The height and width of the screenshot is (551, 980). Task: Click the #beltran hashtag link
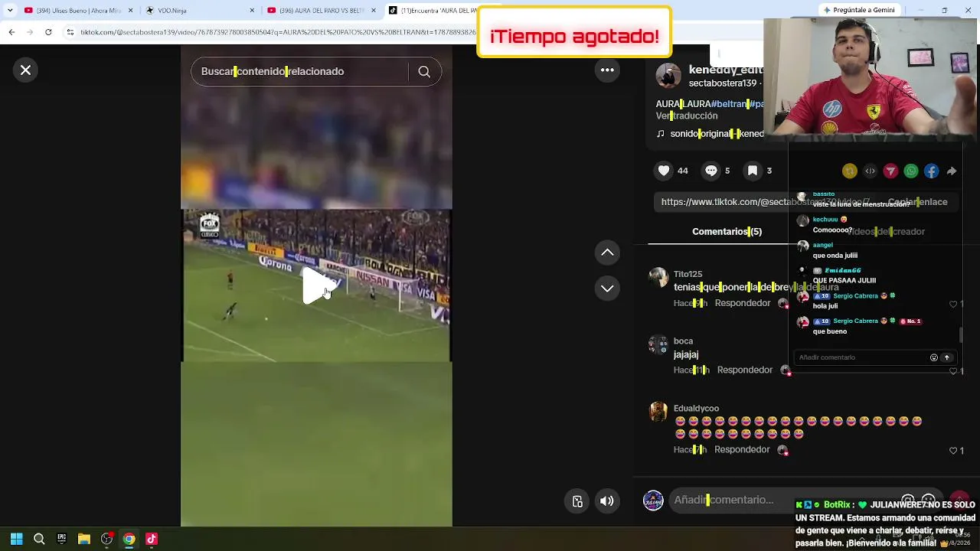[x=730, y=103]
